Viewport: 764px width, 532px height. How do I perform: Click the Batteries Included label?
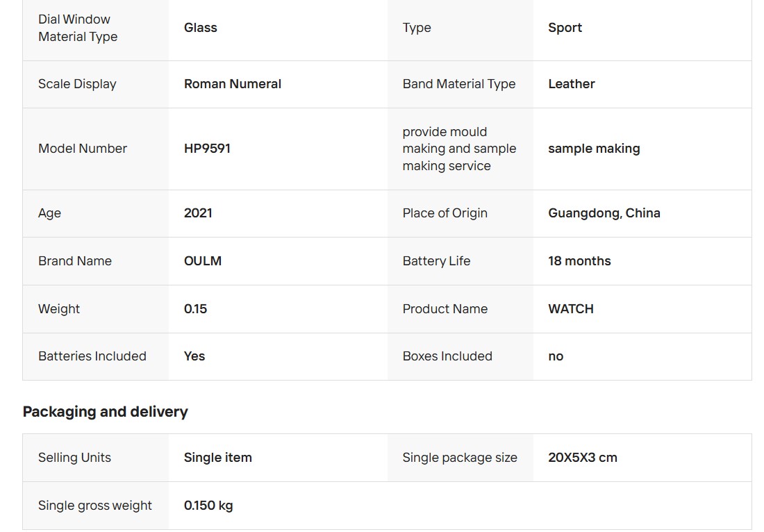click(92, 356)
